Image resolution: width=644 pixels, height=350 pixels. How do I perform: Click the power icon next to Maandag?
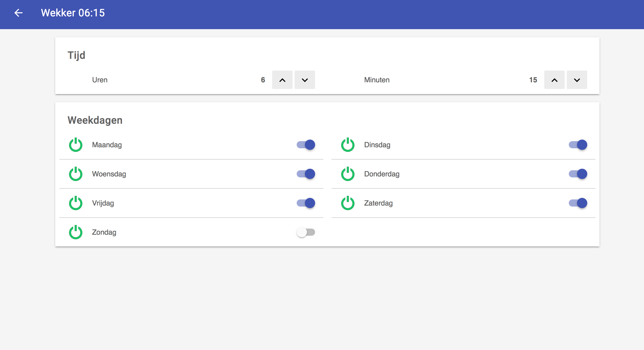76,145
